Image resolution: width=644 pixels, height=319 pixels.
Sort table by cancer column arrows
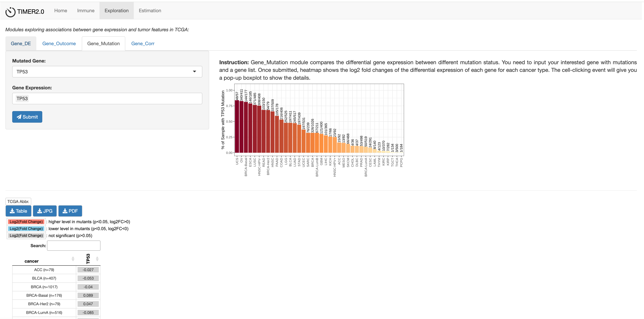tap(73, 259)
